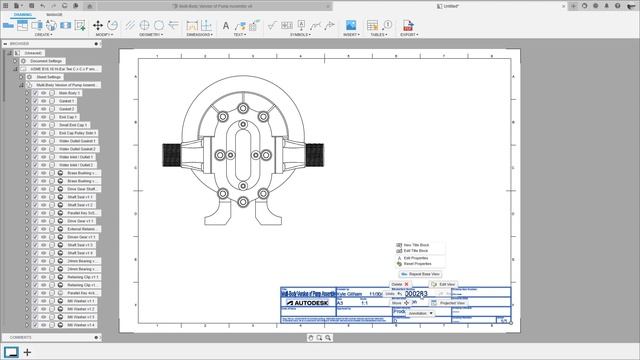Open the File menu icon
The image size is (640, 360).
(17, 6)
